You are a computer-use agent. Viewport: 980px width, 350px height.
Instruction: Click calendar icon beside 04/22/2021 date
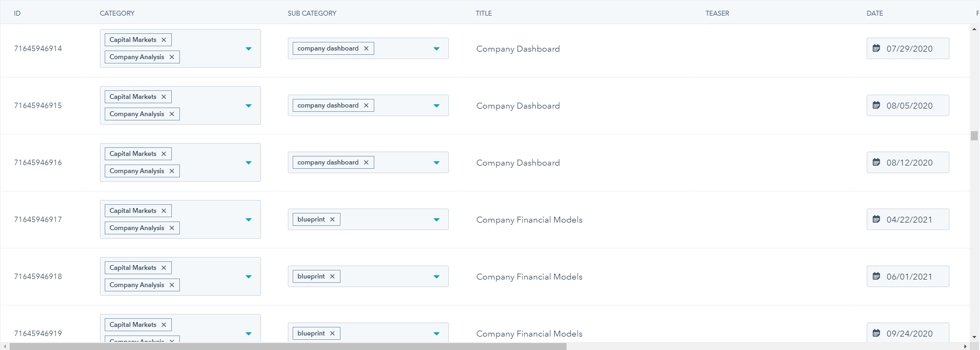(876, 219)
